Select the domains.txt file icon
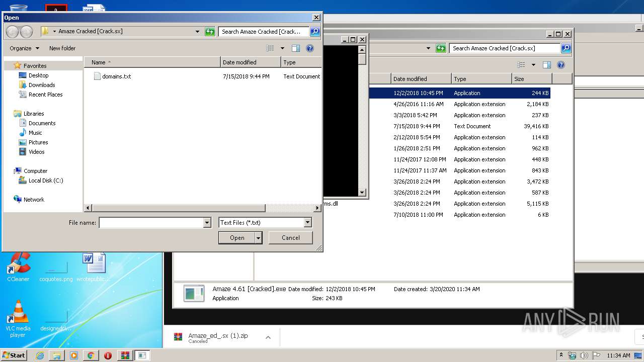Screen dimensions: 644x362 [98, 76]
